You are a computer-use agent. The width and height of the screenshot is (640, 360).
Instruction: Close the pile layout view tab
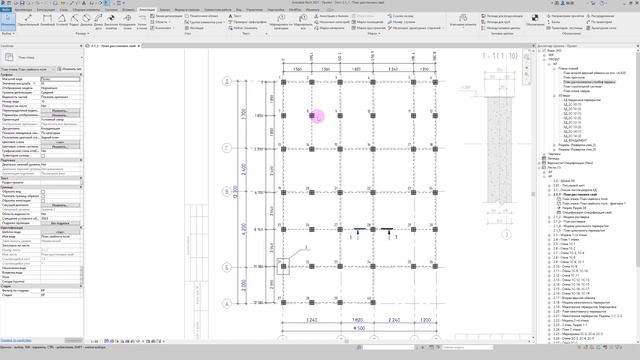tap(138, 46)
